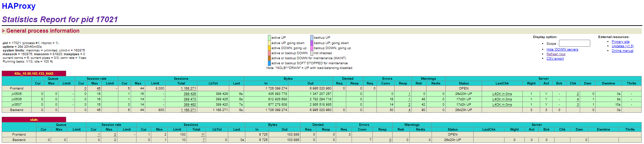The image size is (644, 144).
Task: Click jv0535 sessions total 389 426
Action: [190, 94]
